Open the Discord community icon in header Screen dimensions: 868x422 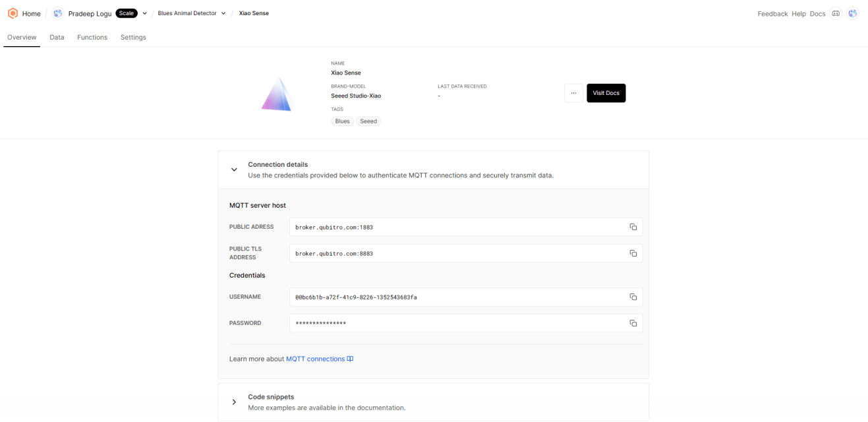pyautogui.click(x=836, y=13)
